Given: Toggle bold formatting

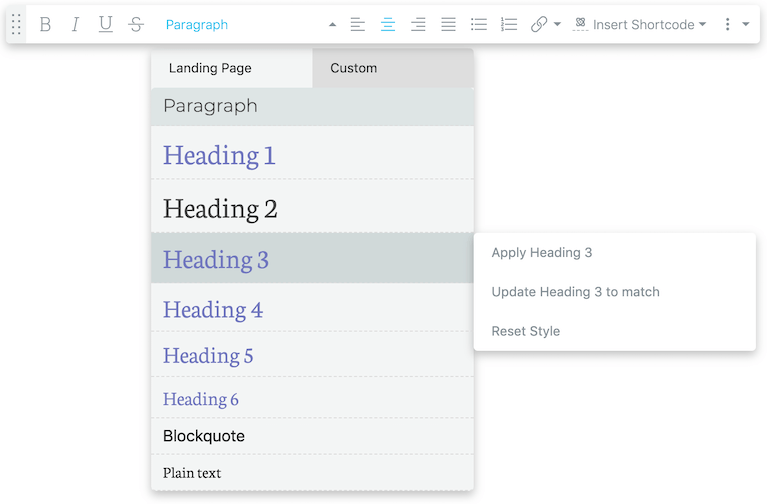Looking at the screenshot, I should [x=45, y=24].
